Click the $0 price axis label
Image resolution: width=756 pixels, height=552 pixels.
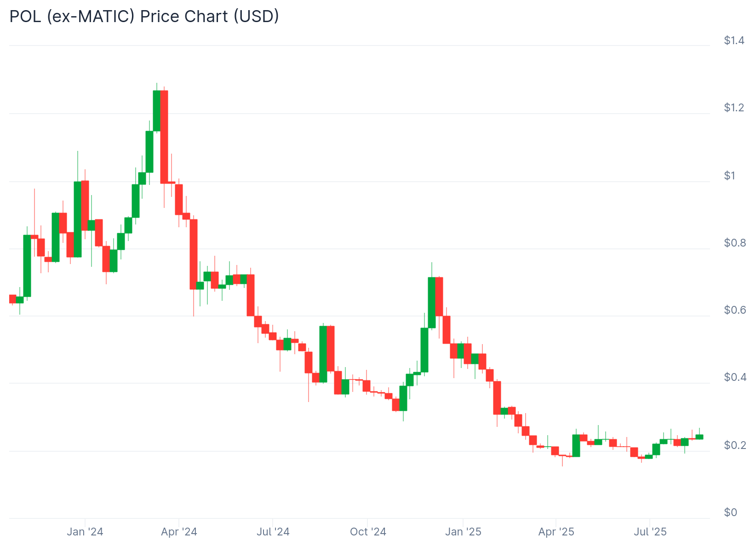pos(730,512)
